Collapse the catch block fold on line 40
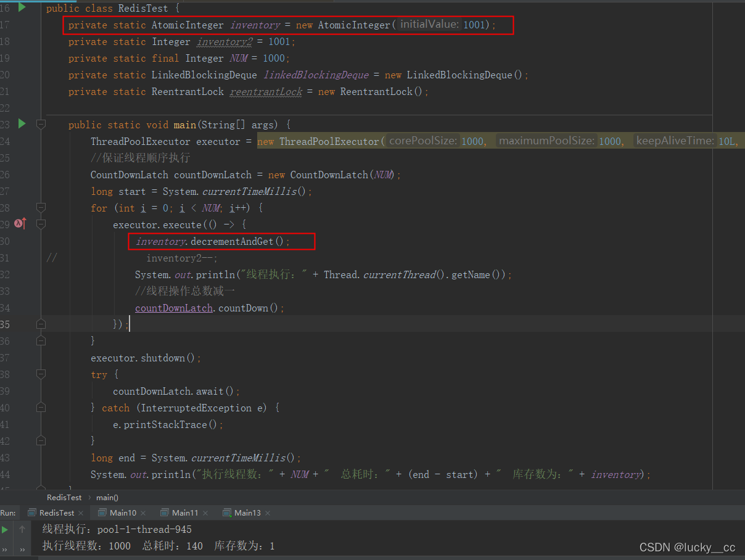Viewport: 745px width, 560px height. click(41, 408)
